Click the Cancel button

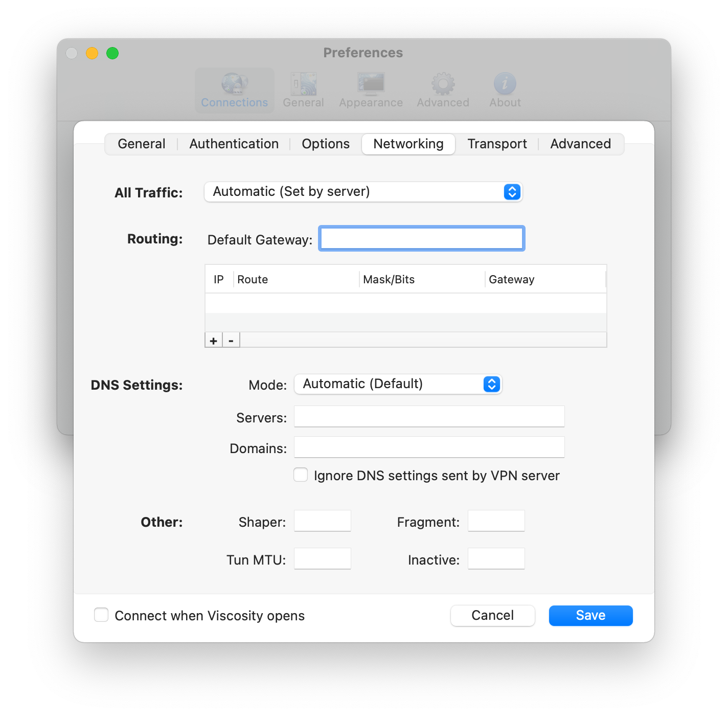pos(492,615)
